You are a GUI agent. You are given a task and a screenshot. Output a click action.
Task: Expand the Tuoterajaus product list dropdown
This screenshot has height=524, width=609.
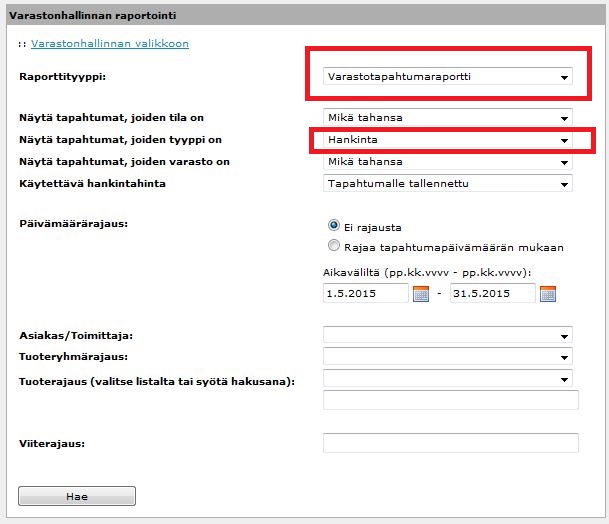pyautogui.click(x=449, y=379)
